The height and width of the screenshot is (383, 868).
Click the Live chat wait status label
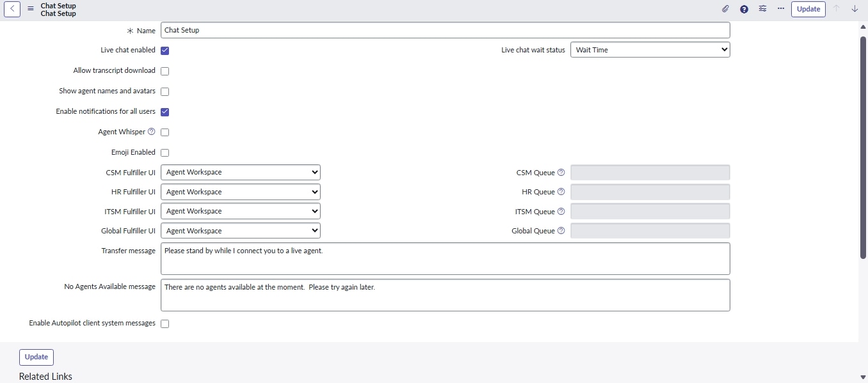point(533,50)
